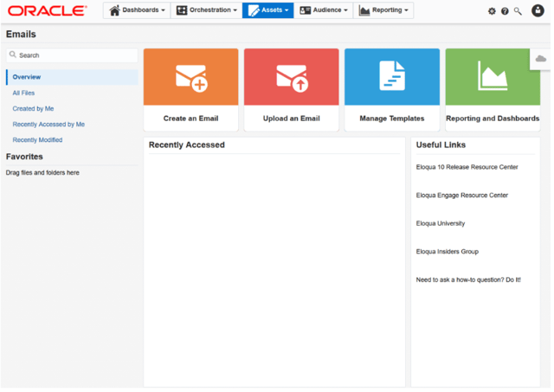Click 'Drag files and folders here' text

click(42, 173)
